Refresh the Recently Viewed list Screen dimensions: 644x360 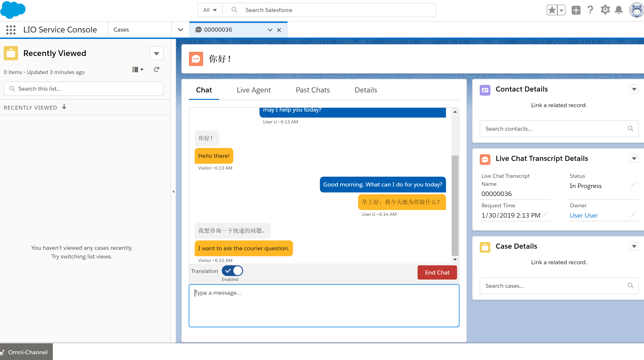pos(157,70)
